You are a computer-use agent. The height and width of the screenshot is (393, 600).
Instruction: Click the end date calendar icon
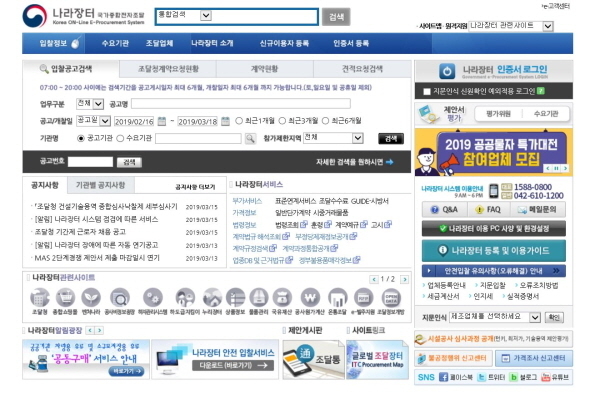(x=225, y=121)
